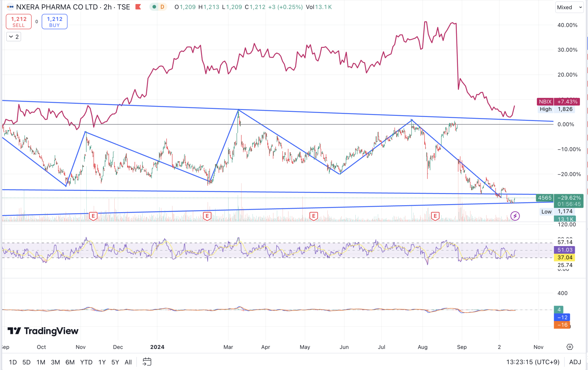The image size is (588, 370).
Task: Select the 1M time range
Action: click(41, 362)
